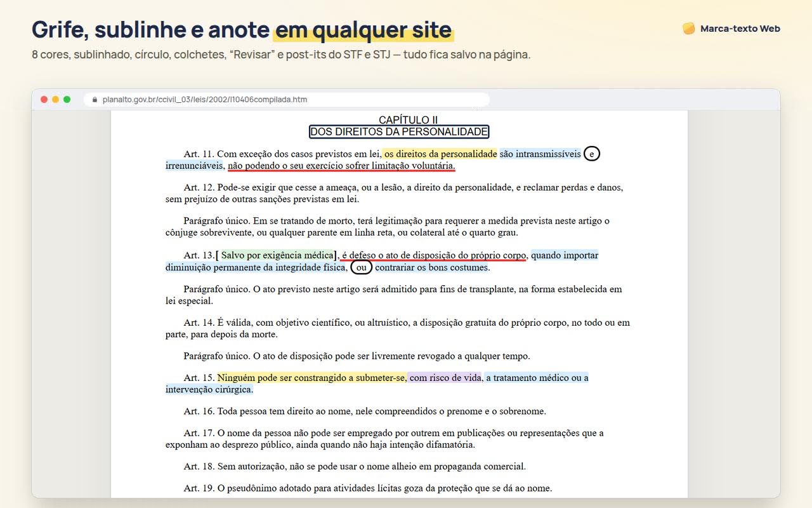Click the Art. 14 paragraph text
This screenshot has height=508, width=812.
398,328
